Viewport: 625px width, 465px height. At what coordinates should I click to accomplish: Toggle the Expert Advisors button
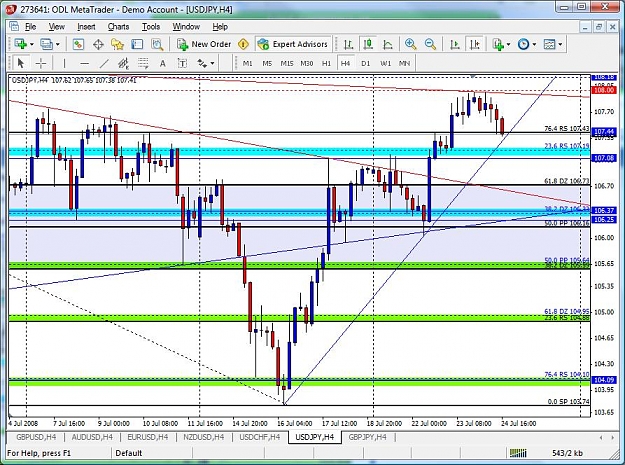pyautogui.click(x=293, y=44)
